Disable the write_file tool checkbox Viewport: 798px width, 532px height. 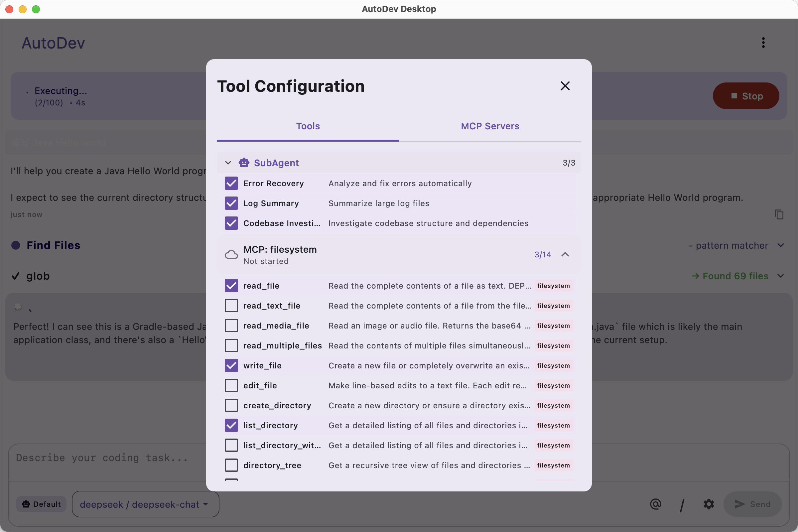[231, 365]
